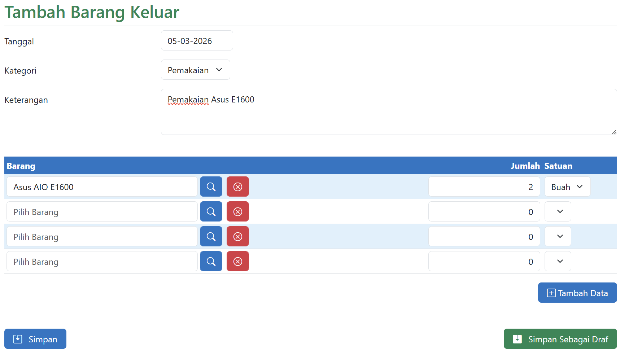
Task: Edit Jumlah field in third row
Action: click(484, 236)
